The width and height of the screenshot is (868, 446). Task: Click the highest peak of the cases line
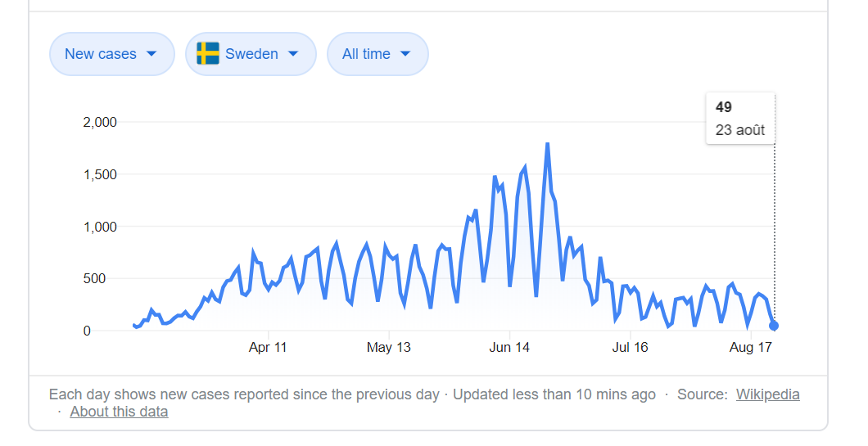coord(547,145)
